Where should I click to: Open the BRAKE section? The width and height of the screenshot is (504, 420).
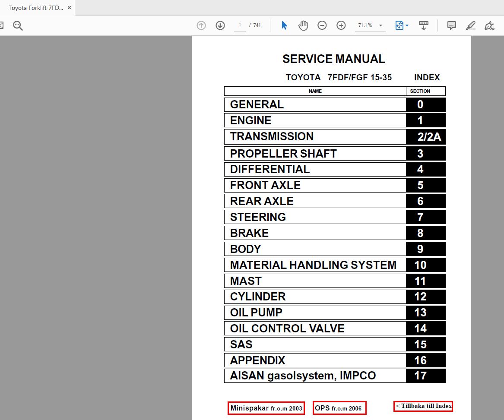click(315, 233)
